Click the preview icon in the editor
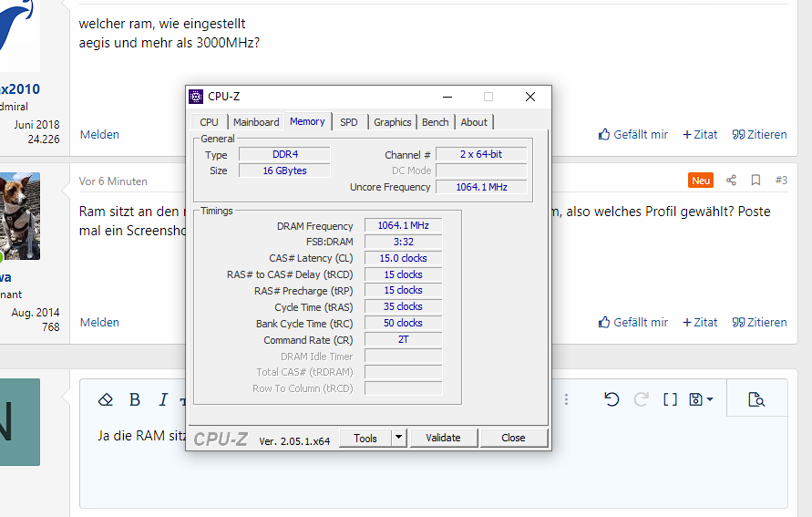Image resolution: width=812 pixels, height=517 pixels. 756,399
